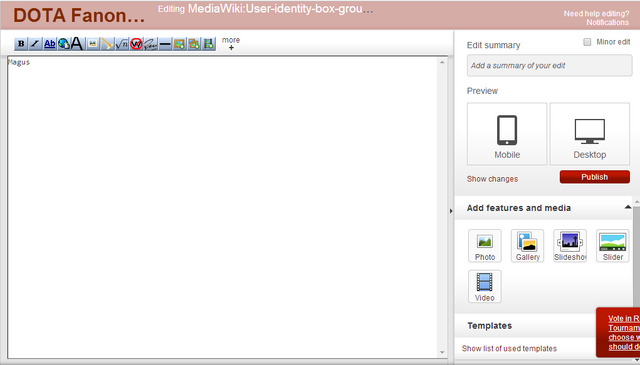Insert an internal link (Ab icon)

click(49, 44)
